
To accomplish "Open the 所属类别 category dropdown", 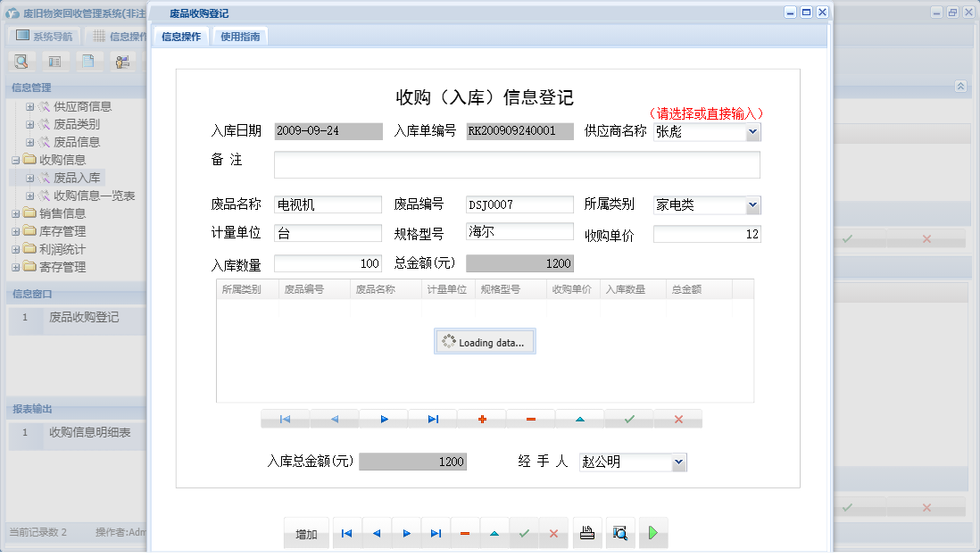I will pyautogui.click(x=754, y=204).
